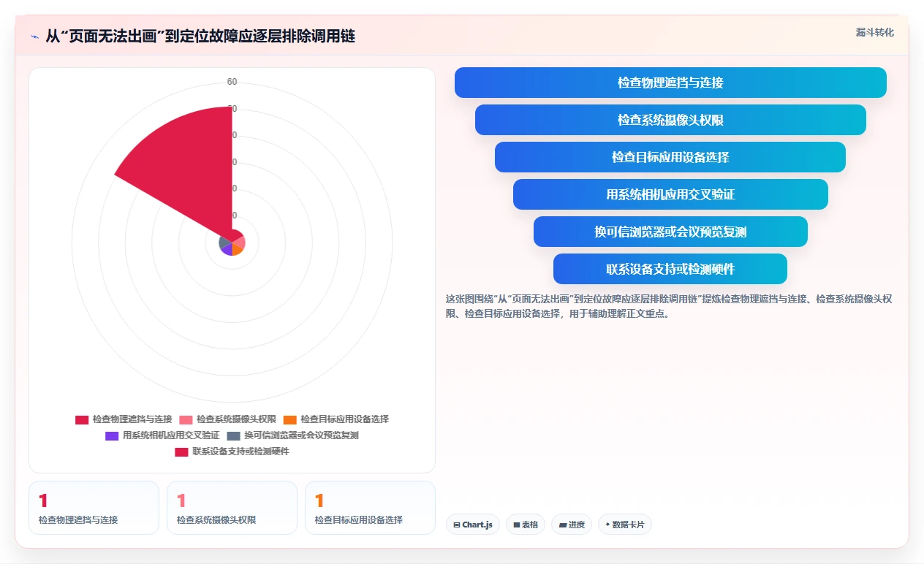Click the small purple polar chart segment
The image size is (924, 564).
tap(227, 249)
